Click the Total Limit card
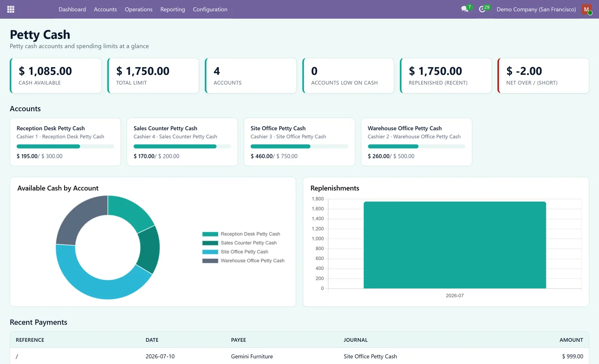 pyautogui.click(x=153, y=76)
